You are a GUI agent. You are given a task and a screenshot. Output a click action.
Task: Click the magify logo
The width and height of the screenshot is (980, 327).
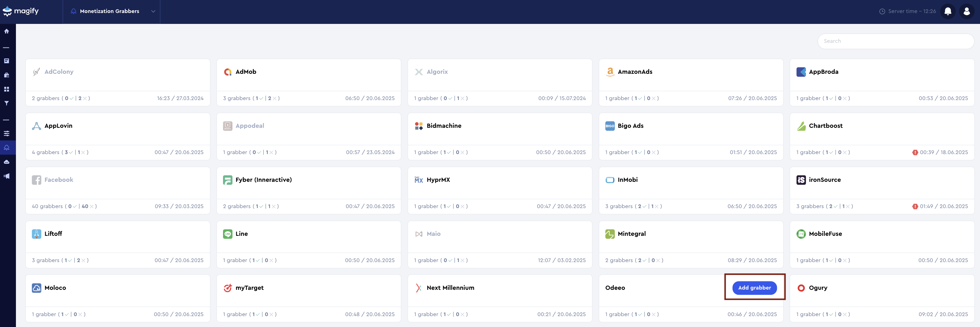point(21,12)
